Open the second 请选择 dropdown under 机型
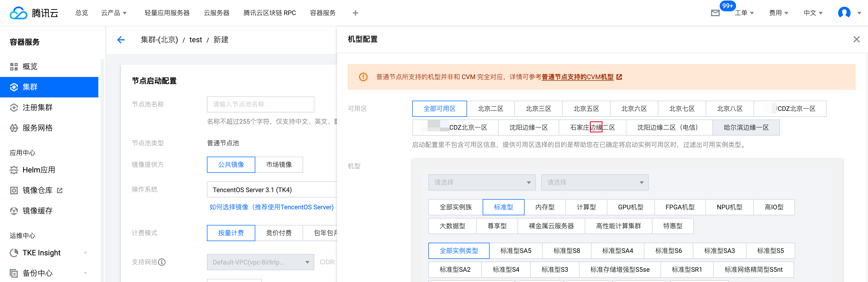This screenshot has width=868, height=282. (x=595, y=182)
